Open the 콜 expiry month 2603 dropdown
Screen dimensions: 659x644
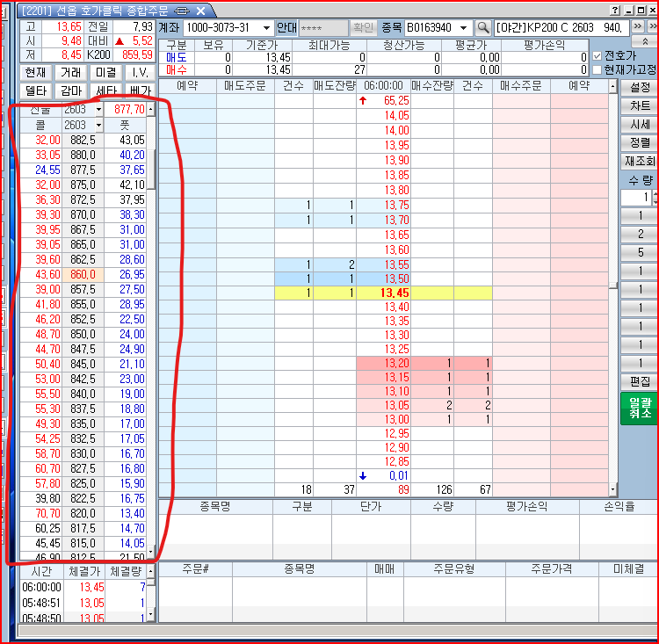point(98,126)
